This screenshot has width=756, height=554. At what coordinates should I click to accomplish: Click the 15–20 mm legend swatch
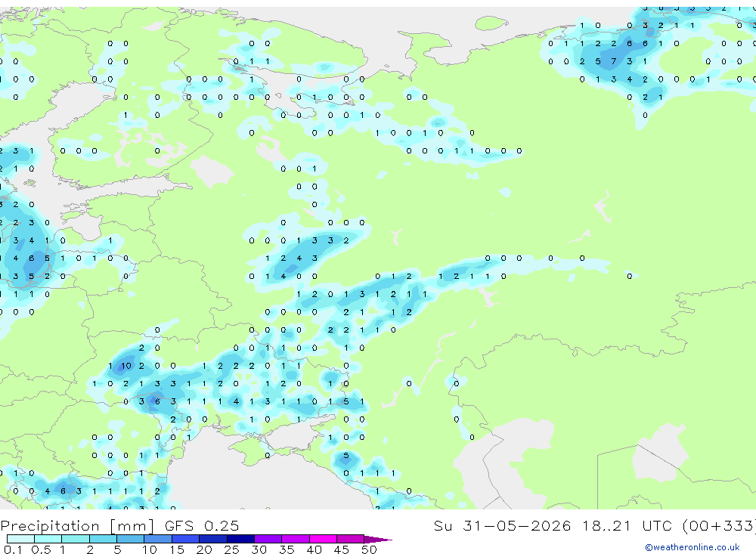186,539
